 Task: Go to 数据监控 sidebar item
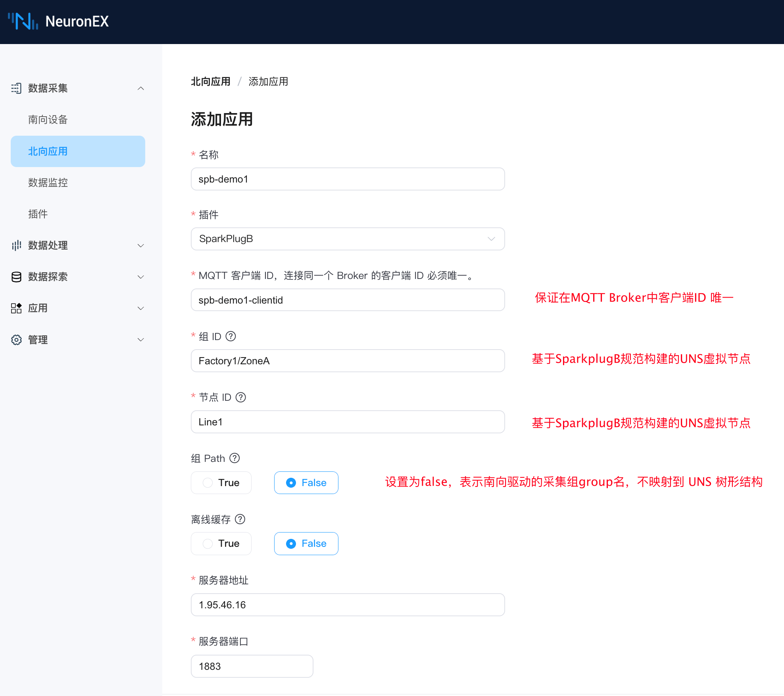coord(48,183)
